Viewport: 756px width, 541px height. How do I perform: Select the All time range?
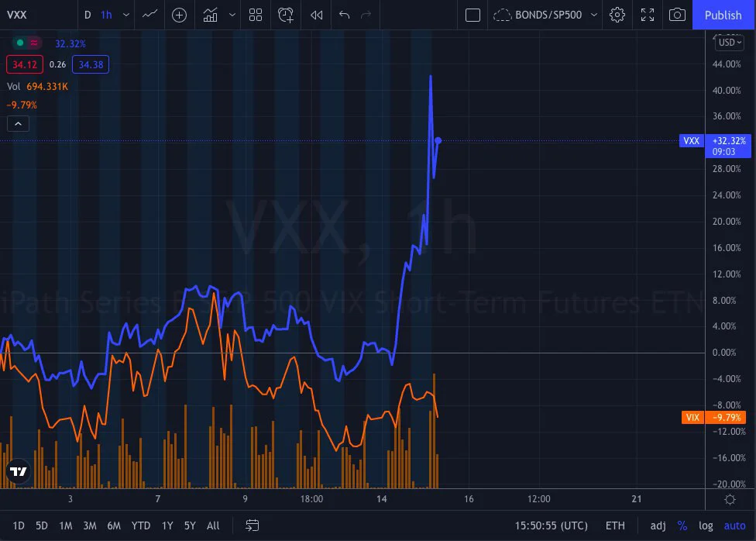(212, 525)
